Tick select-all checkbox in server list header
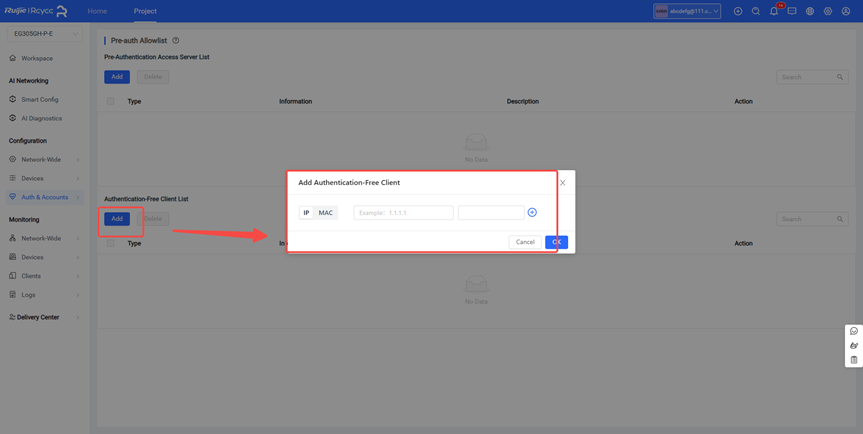 (x=111, y=101)
